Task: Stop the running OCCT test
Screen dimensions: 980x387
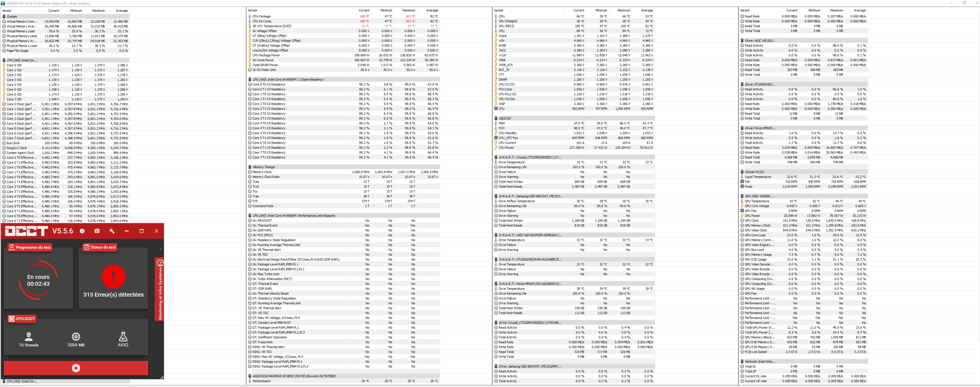Action: pos(76,368)
